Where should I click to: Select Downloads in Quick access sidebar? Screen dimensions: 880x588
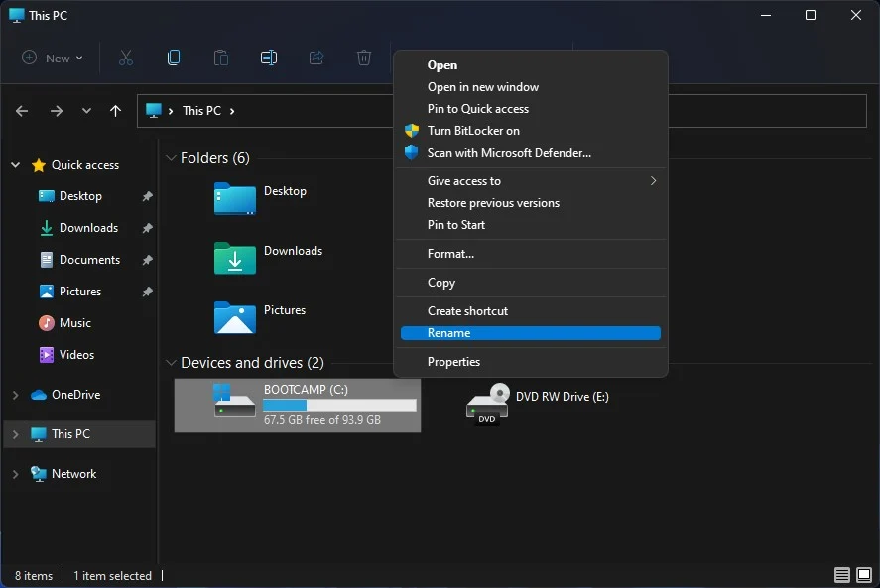88,228
